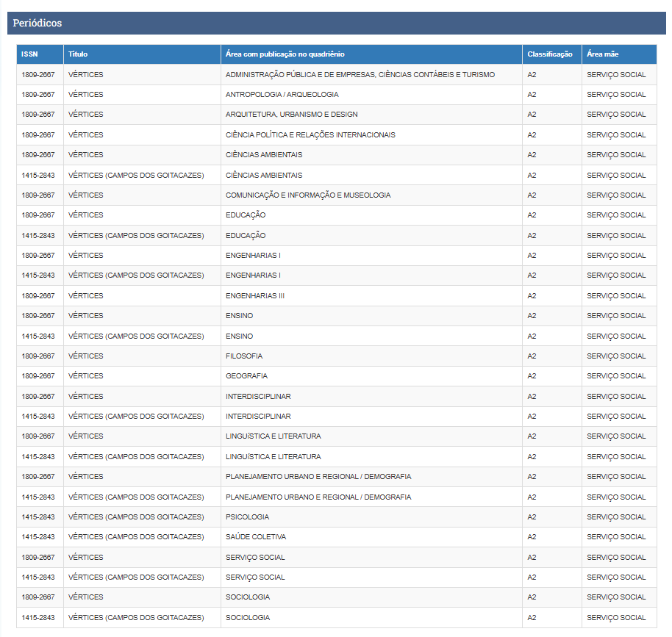Click the Psicologia area cell
This screenshot has height=637, width=672.
coord(247,517)
